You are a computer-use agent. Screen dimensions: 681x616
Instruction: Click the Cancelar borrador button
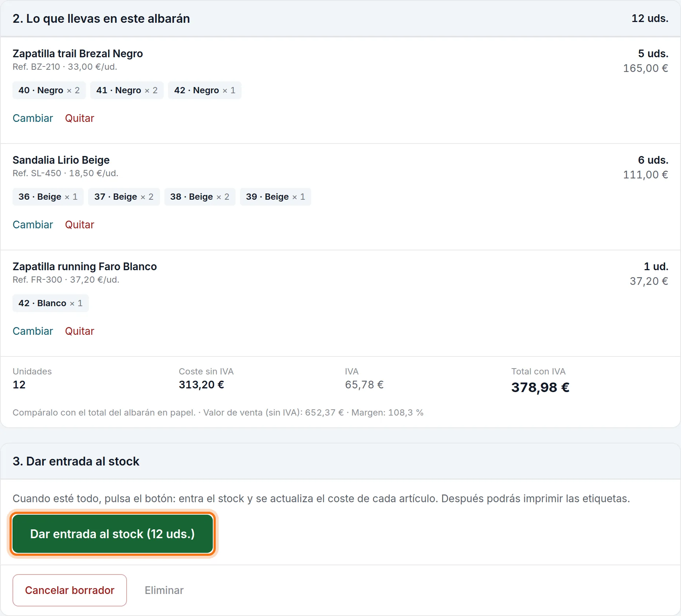click(x=70, y=590)
